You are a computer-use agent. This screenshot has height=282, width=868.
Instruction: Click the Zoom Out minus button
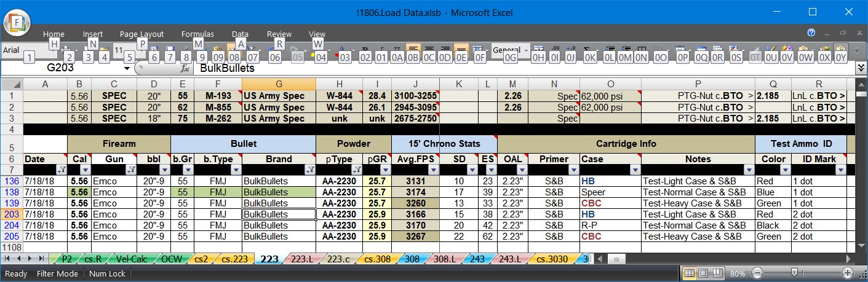tap(758, 273)
